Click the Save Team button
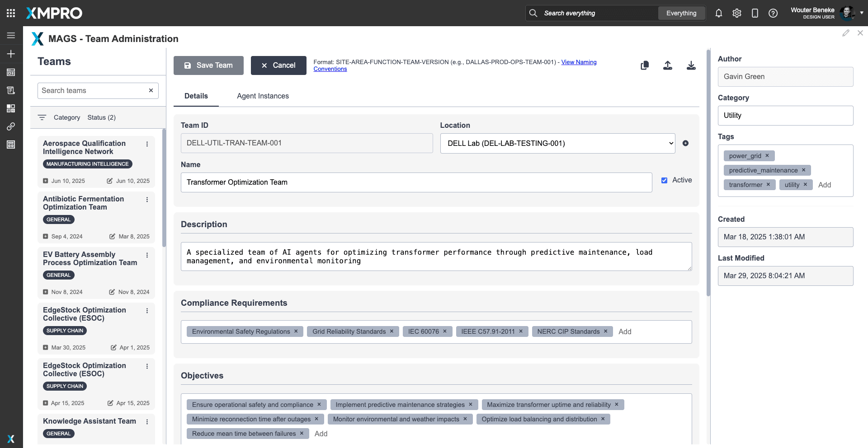868x448 pixels. pos(208,65)
